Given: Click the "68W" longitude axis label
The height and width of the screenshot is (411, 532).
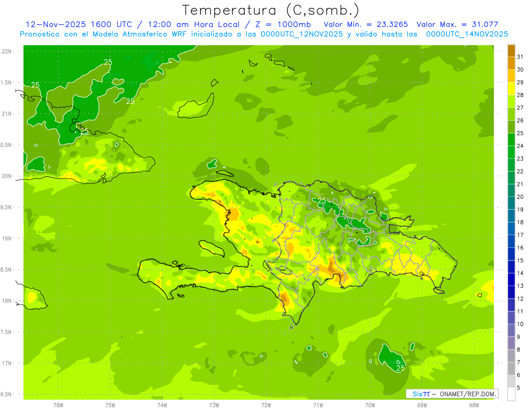Looking at the screenshot, I should 474,405.
